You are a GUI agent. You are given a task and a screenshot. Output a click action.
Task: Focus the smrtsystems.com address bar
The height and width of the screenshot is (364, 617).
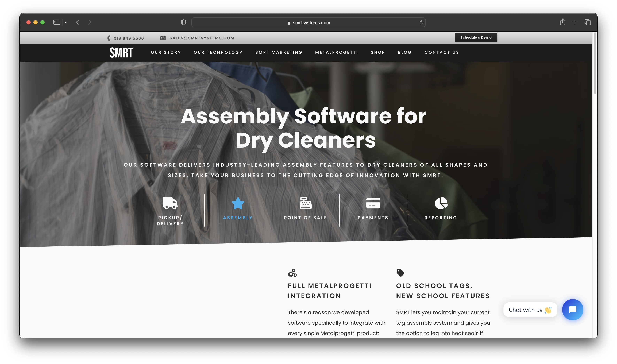click(308, 22)
